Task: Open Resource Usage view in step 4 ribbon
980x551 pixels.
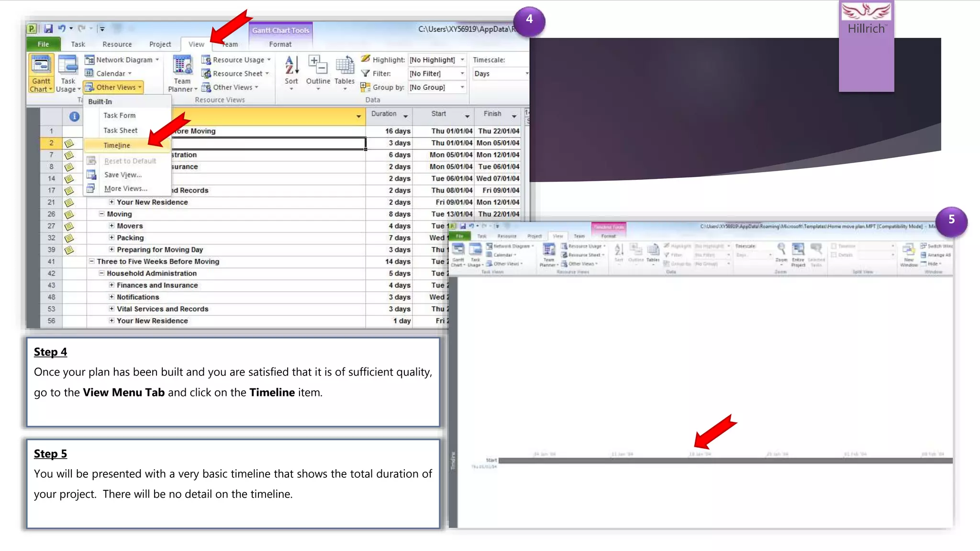Action: (236, 60)
